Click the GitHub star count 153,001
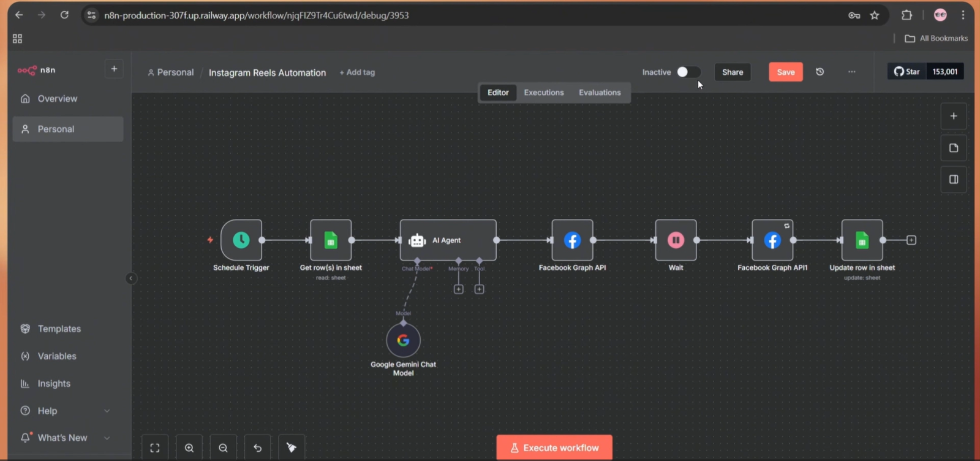Image resolution: width=980 pixels, height=461 pixels. click(x=945, y=71)
